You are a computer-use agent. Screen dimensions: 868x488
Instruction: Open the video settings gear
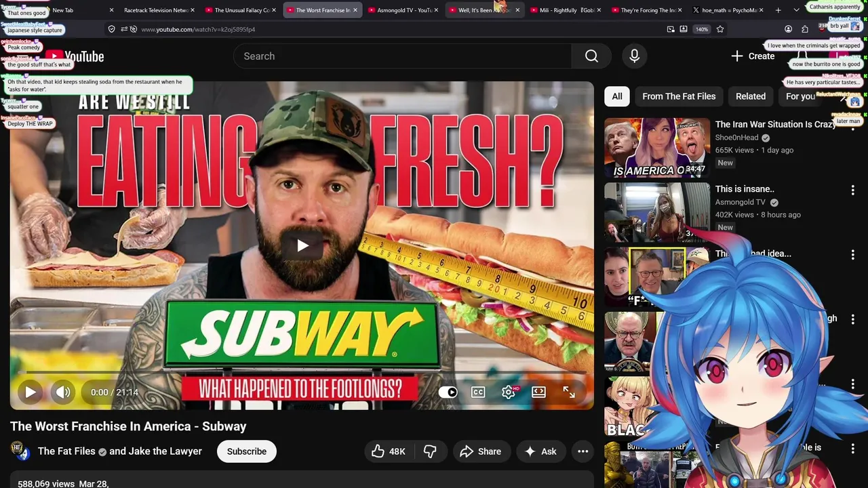point(509,392)
